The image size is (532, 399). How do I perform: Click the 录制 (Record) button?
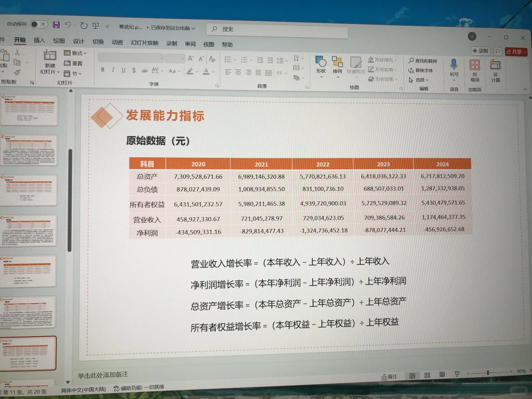pos(481,51)
